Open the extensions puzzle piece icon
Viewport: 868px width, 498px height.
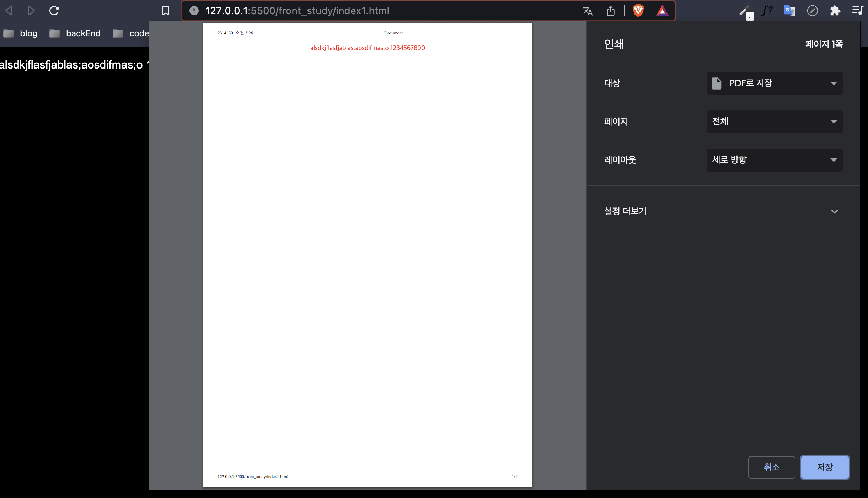[835, 11]
